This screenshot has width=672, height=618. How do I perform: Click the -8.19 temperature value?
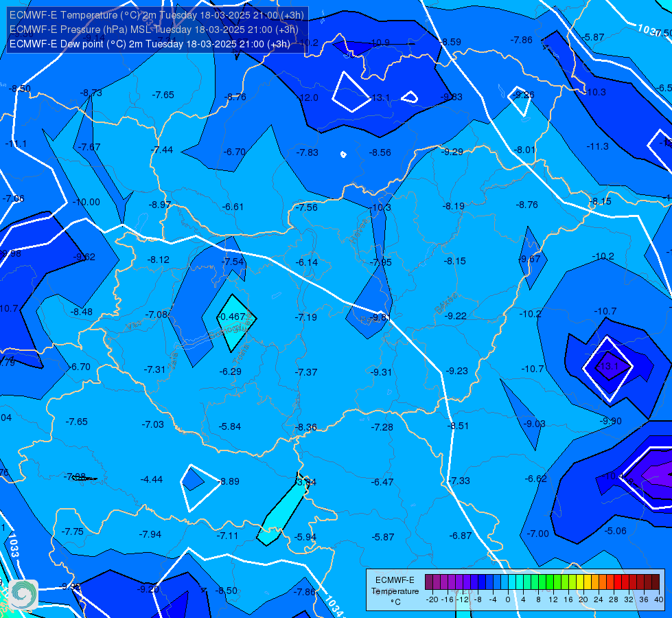[x=454, y=206]
